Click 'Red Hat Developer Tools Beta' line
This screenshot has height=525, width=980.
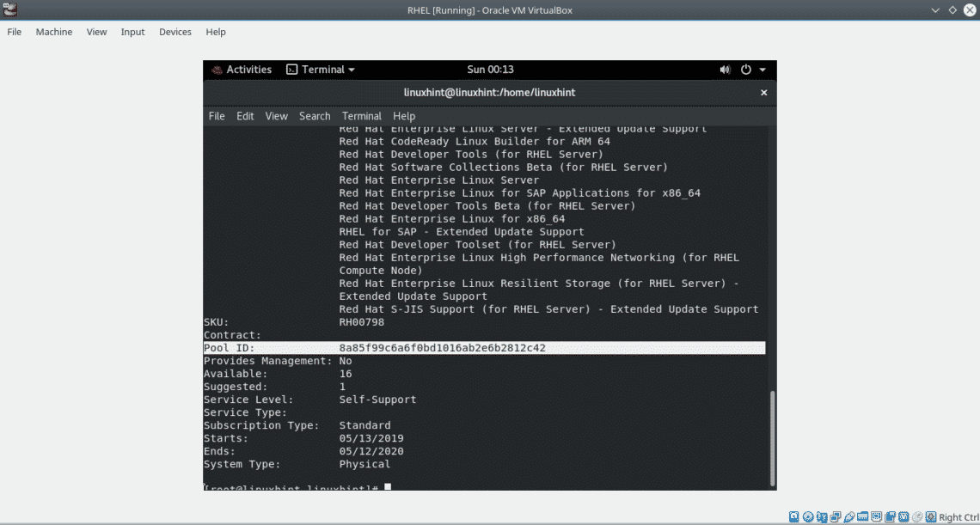click(487, 206)
